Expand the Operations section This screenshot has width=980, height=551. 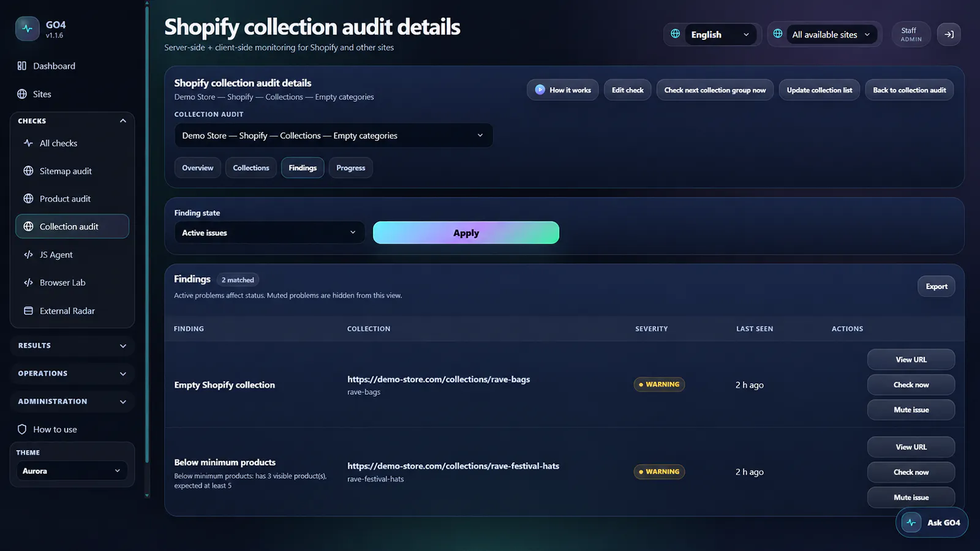[x=72, y=373]
